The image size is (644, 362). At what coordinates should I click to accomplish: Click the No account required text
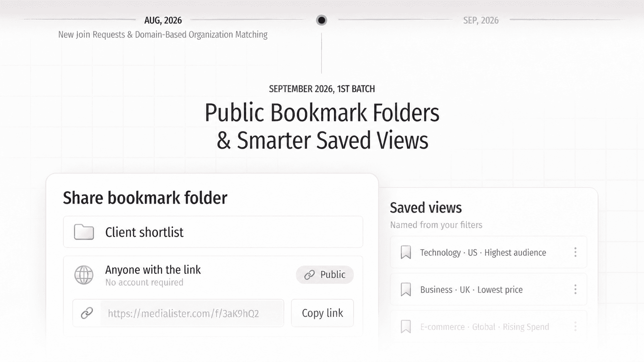[144, 282]
